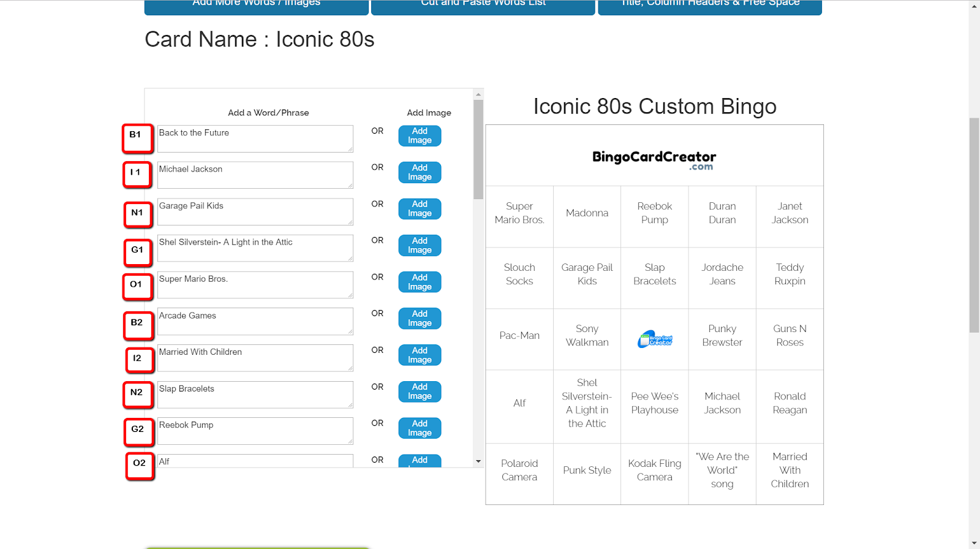Edit the Garage Pail Kids word field
980x549 pixels.
[255, 212]
